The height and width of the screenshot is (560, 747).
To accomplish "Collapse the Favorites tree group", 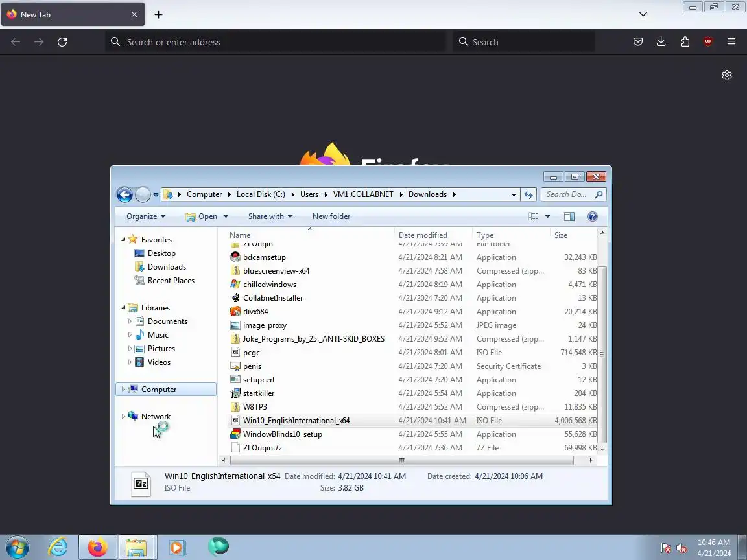I will pos(123,240).
